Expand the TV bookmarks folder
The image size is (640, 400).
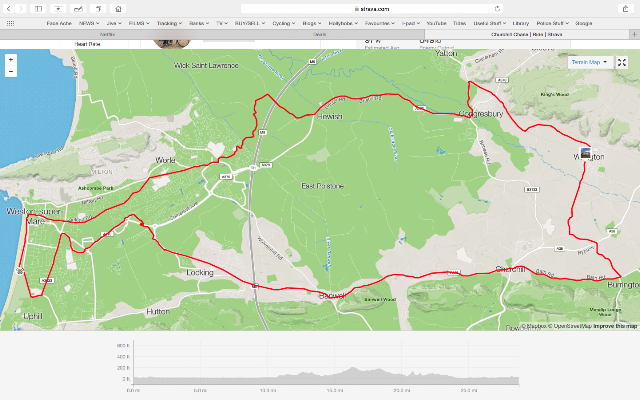tap(222, 23)
